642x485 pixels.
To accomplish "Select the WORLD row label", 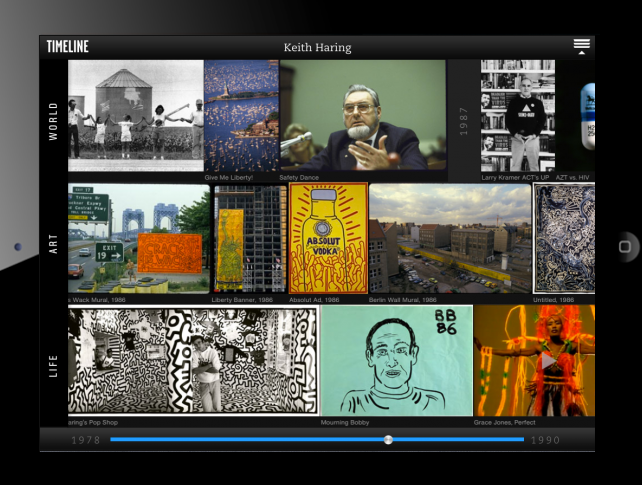I will (53, 122).
